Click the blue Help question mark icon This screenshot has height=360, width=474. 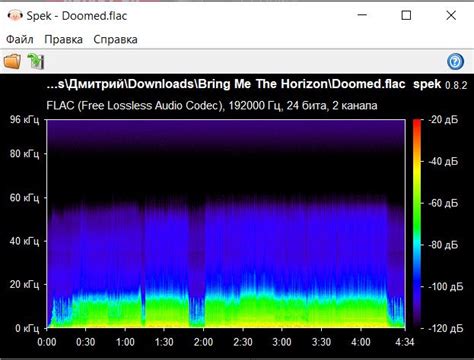[x=455, y=61]
